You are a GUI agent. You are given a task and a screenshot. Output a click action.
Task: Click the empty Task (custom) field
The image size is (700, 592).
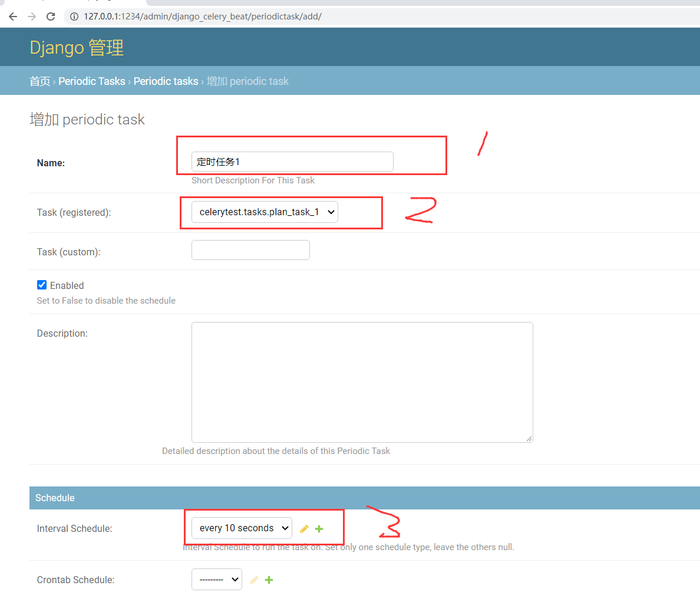(250, 250)
